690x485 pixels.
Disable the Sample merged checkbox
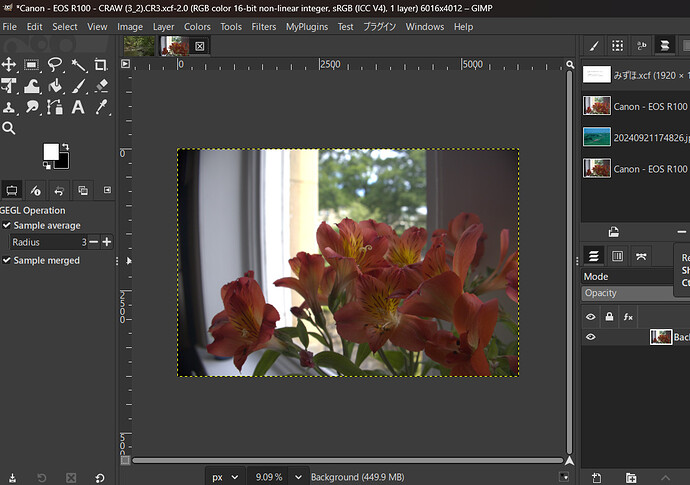click(x=7, y=260)
